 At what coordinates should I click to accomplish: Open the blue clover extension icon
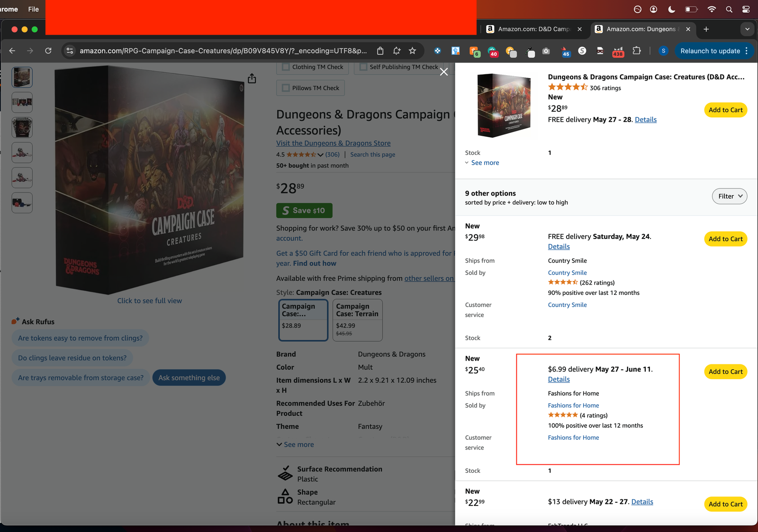pos(437,51)
